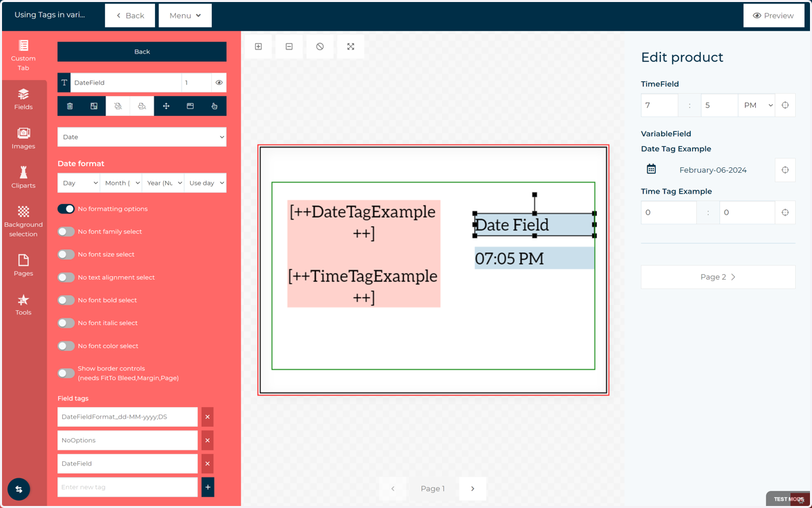The height and width of the screenshot is (508, 812).
Task: Open the calendar icon for Date Tag Example
Action: click(651, 169)
